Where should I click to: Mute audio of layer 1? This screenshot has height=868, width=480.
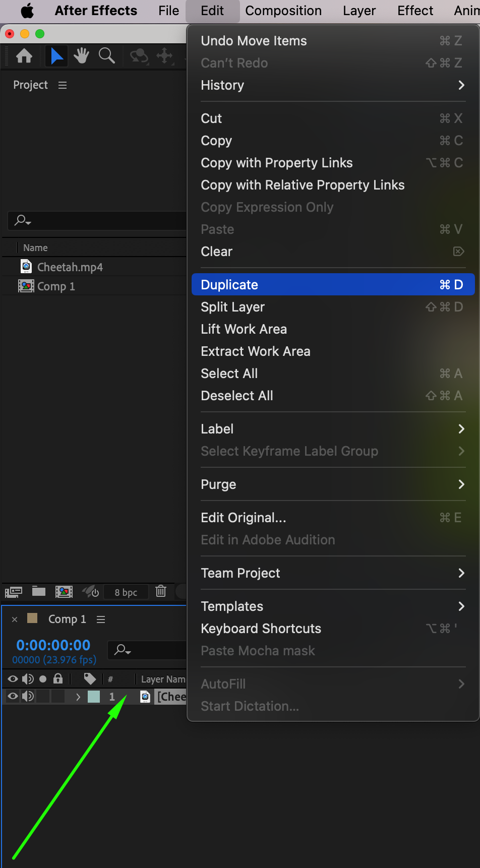[28, 697]
